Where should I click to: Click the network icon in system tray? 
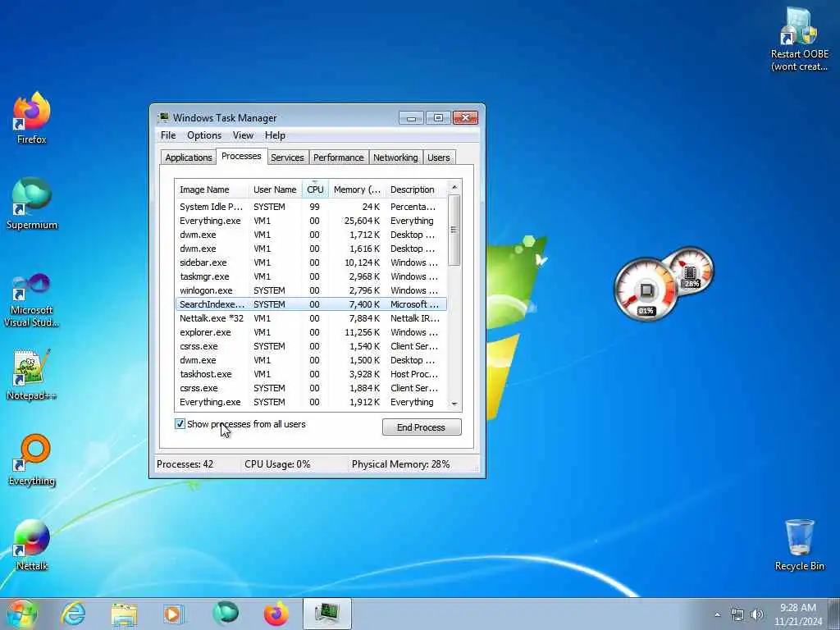pos(737,615)
